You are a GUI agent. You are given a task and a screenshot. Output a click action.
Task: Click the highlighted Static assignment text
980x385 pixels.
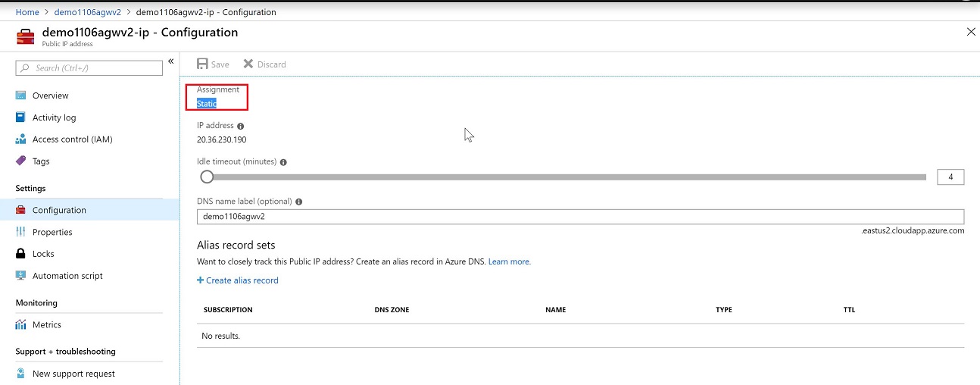pyautogui.click(x=207, y=104)
